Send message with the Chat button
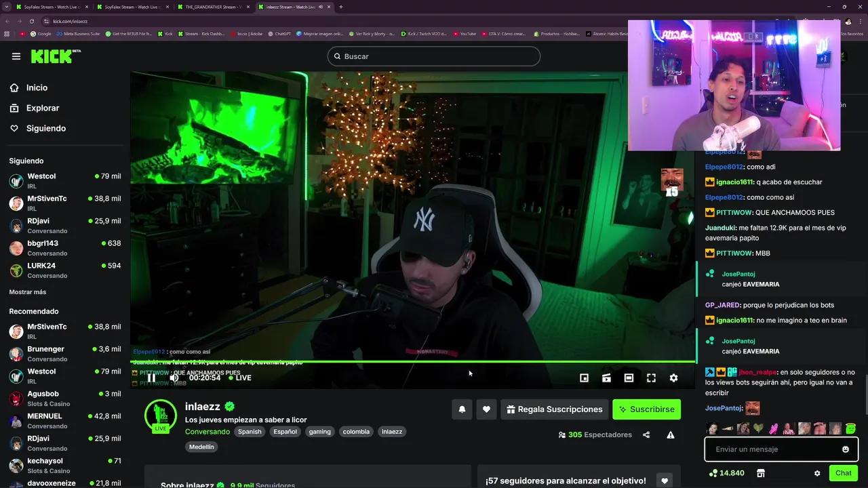 [843, 473]
